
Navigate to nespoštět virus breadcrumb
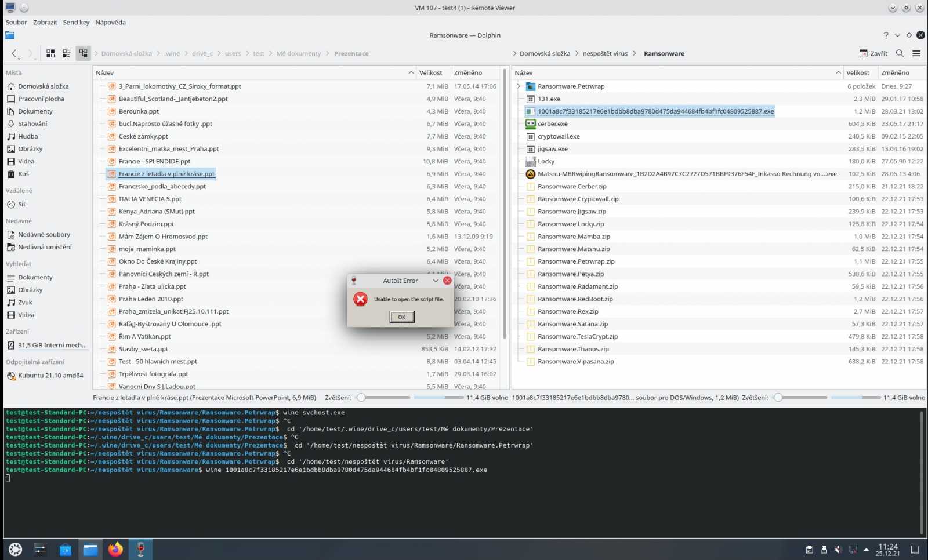click(605, 53)
